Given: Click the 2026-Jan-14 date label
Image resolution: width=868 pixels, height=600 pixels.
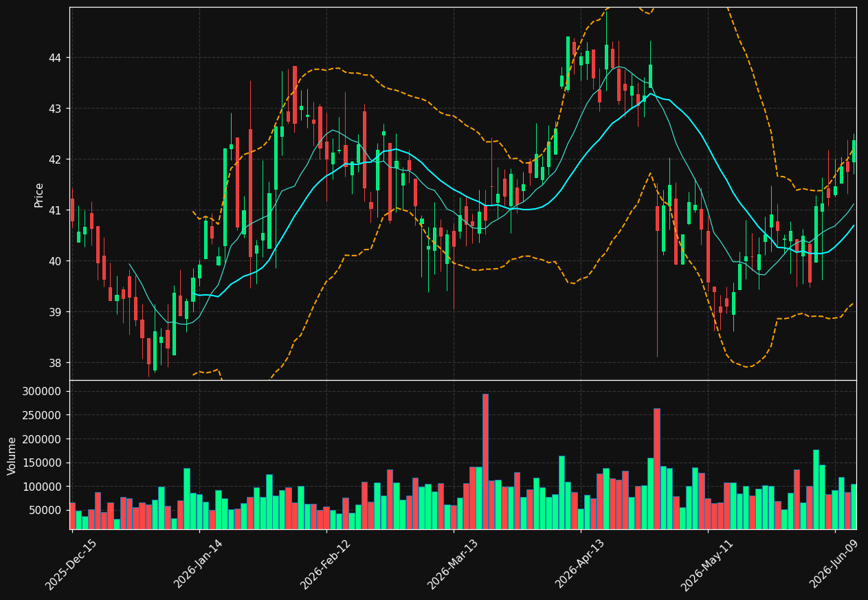Looking at the screenshot, I should [x=199, y=565].
